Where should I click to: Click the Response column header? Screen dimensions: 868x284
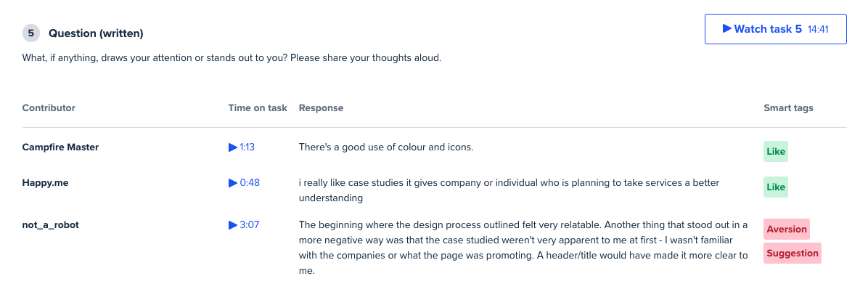(x=321, y=108)
